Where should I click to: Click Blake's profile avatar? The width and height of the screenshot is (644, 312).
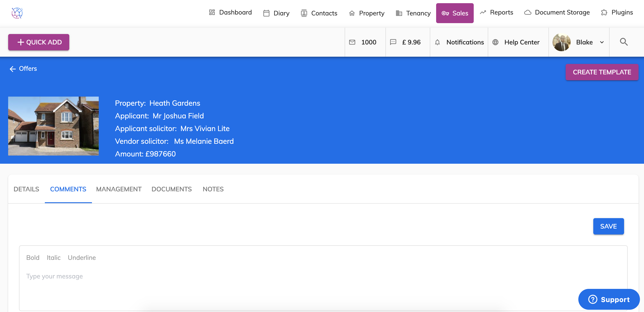(x=562, y=42)
